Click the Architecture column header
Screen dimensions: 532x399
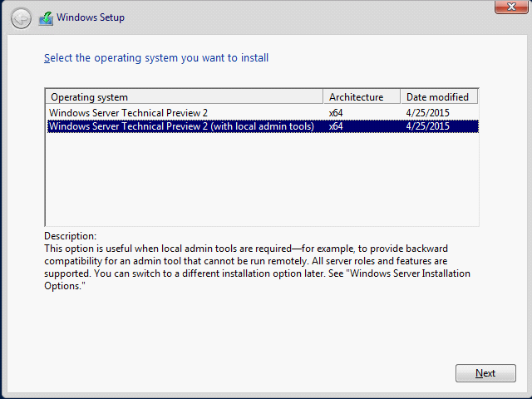point(362,97)
